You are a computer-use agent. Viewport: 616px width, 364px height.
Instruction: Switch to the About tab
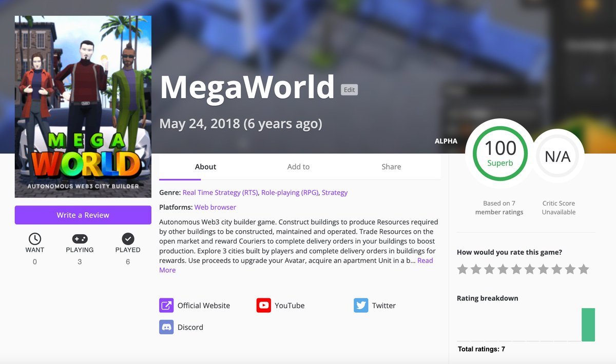(205, 167)
